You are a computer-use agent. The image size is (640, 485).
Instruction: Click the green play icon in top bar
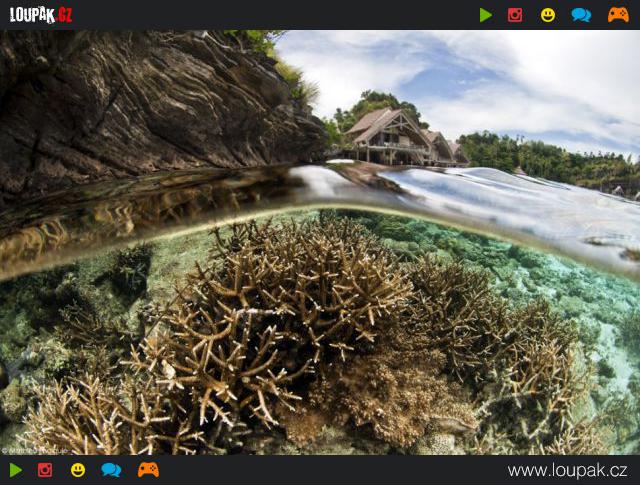(x=485, y=15)
